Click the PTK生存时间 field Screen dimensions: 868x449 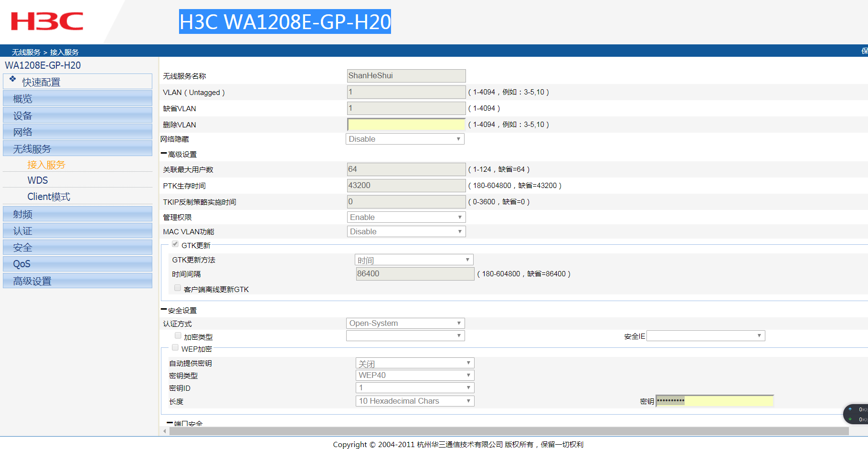(406, 185)
